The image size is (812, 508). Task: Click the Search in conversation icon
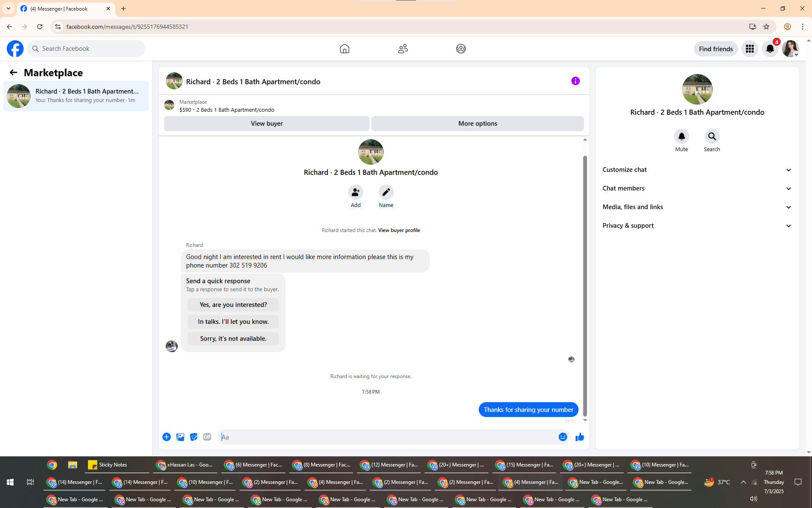(x=712, y=136)
